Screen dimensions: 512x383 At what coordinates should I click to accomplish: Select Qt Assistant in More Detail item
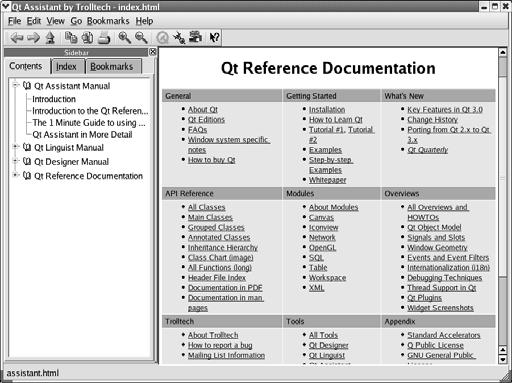(x=82, y=135)
